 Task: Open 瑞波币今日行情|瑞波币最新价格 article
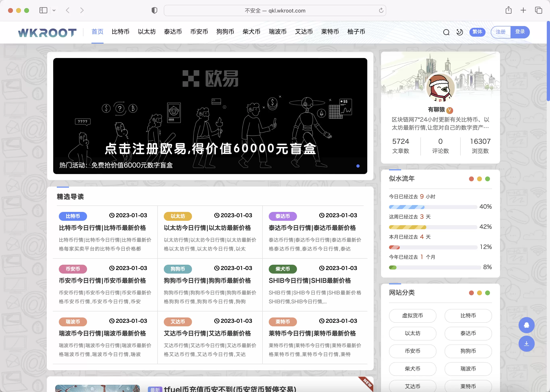(x=102, y=334)
